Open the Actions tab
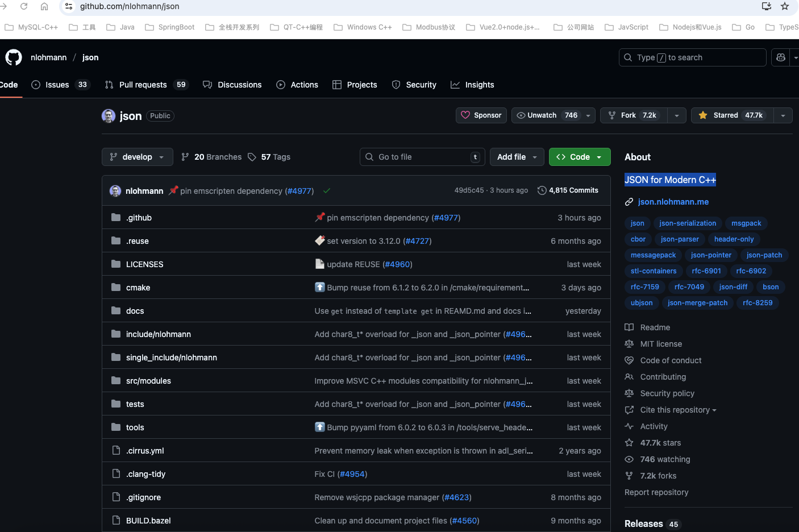799x532 pixels. tap(297, 85)
